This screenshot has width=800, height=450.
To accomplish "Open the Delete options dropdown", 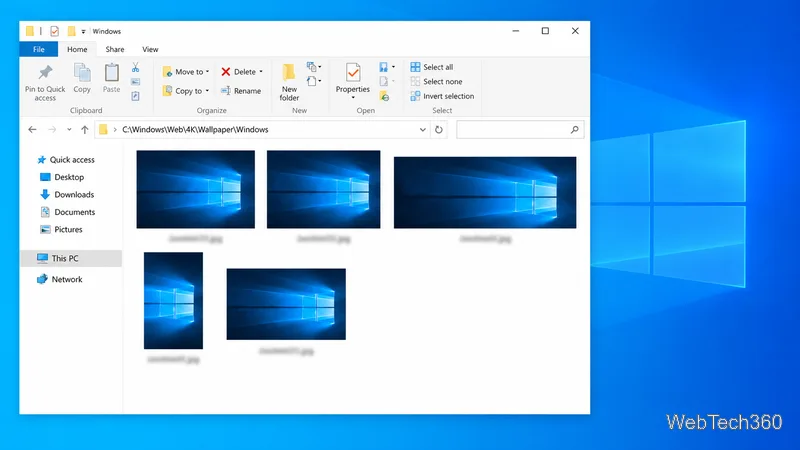I will click(261, 72).
